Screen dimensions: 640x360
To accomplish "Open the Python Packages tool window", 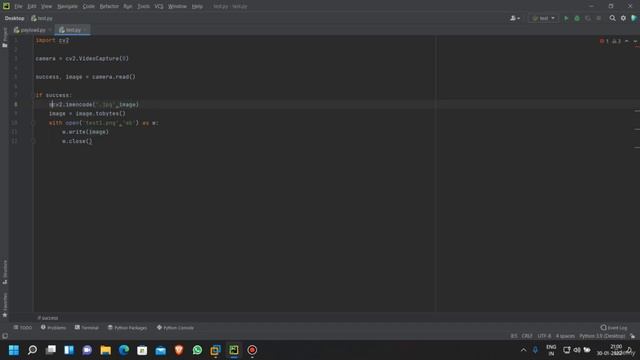I will (127, 328).
